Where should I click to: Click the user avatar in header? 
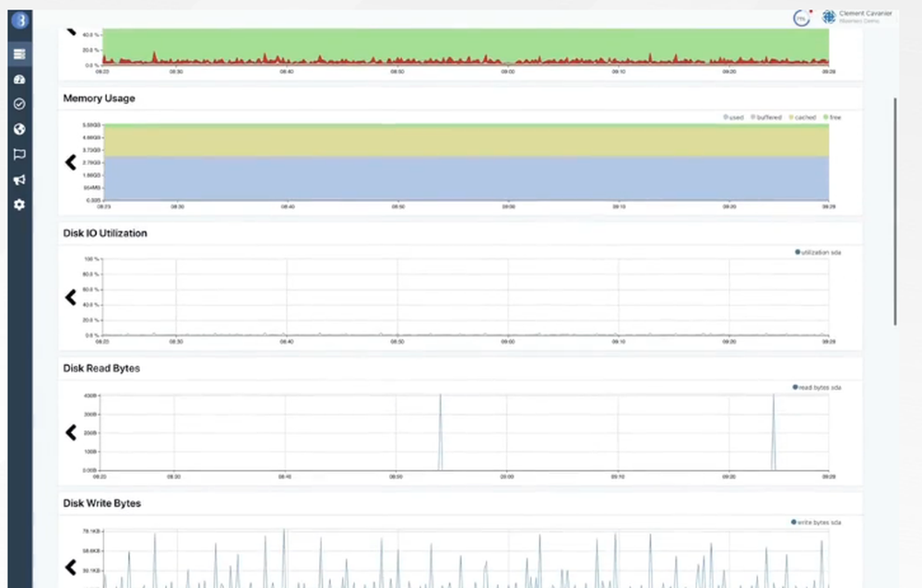point(829,17)
